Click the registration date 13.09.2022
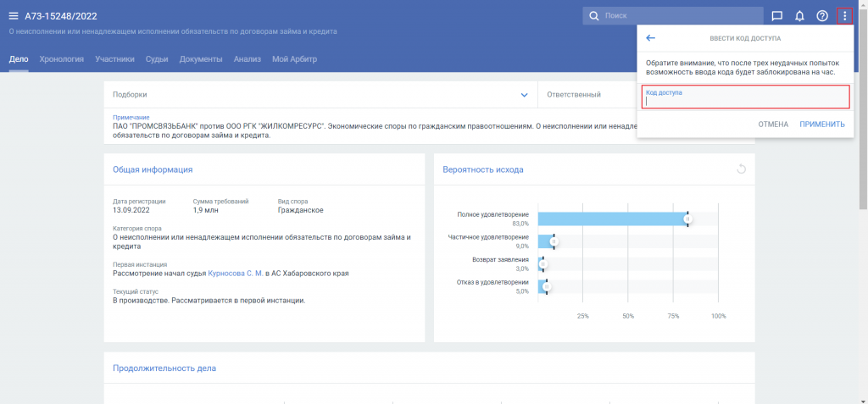868x404 pixels. 131,210
